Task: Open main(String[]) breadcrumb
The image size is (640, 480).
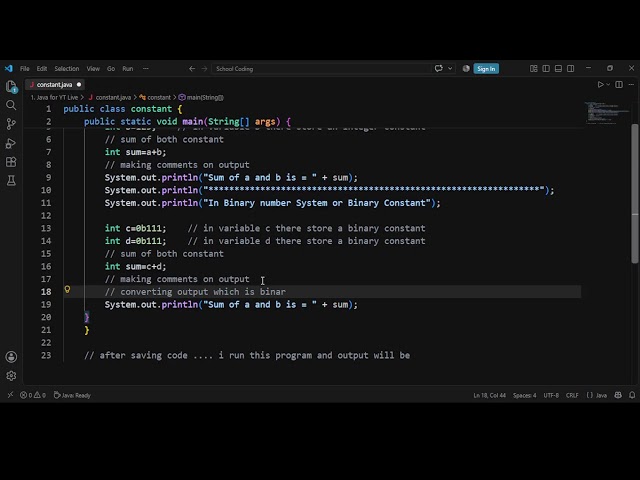Action: pos(201,98)
